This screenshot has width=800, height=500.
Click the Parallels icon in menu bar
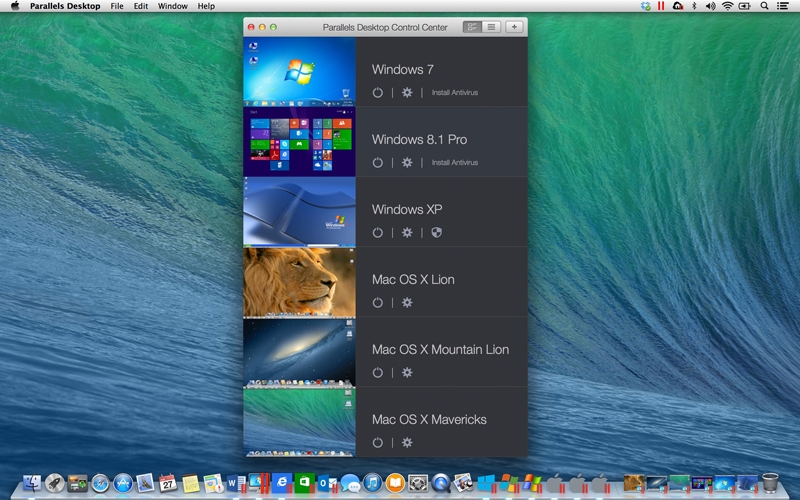coord(660,6)
